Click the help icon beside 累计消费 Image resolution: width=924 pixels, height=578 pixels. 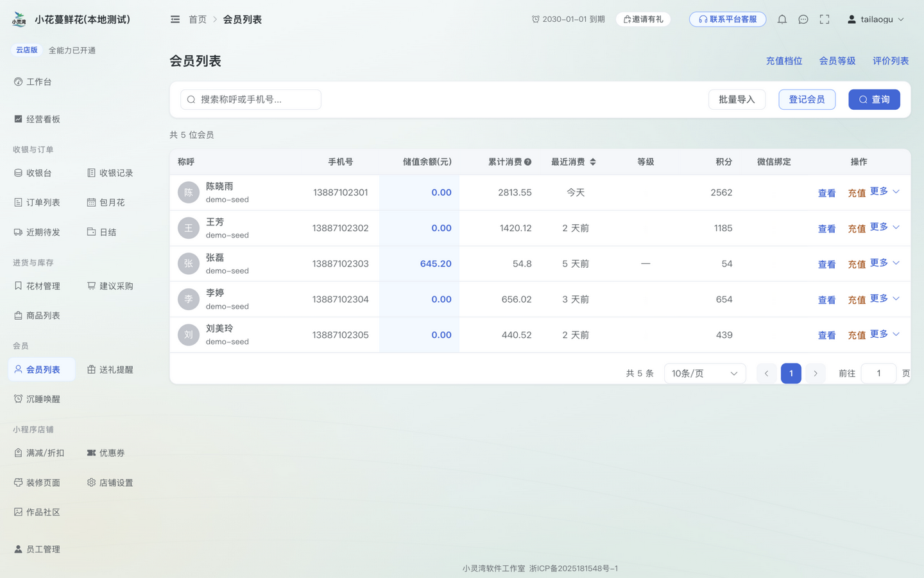pos(527,162)
